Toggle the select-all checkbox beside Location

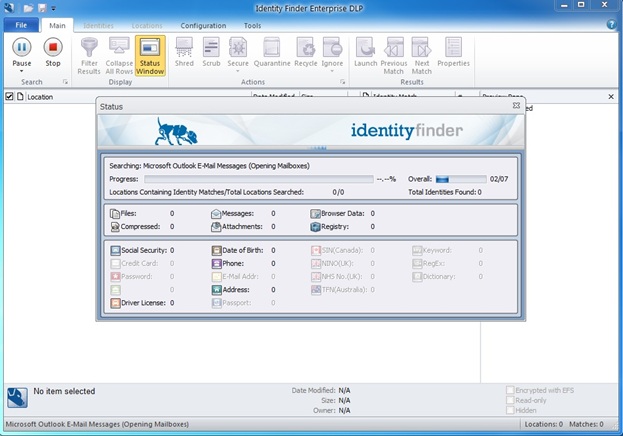[9, 97]
